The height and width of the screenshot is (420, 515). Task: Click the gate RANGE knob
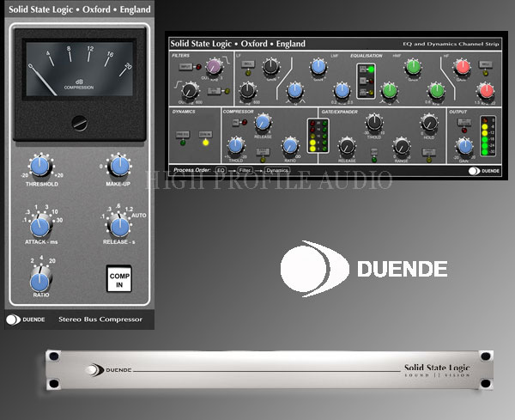401,147
